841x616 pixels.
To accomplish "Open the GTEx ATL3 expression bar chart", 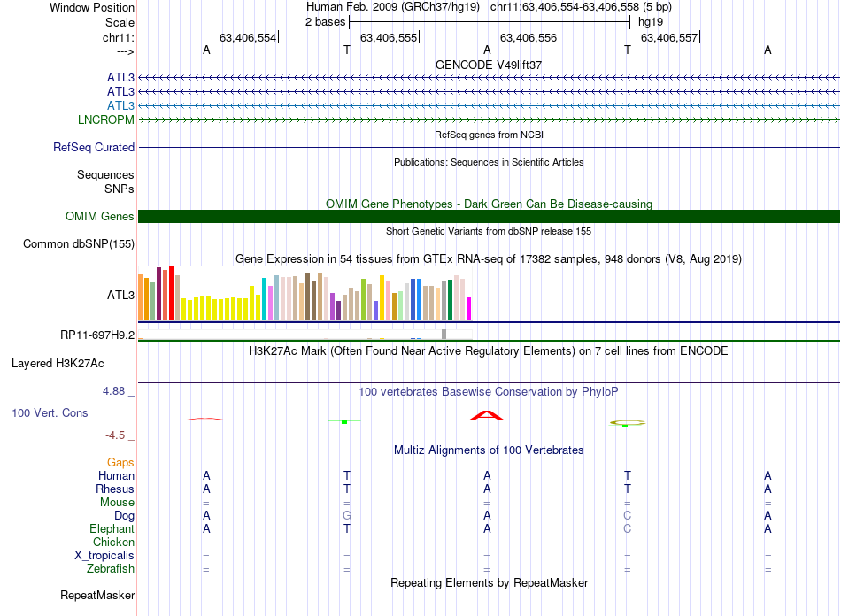I will point(305,293).
